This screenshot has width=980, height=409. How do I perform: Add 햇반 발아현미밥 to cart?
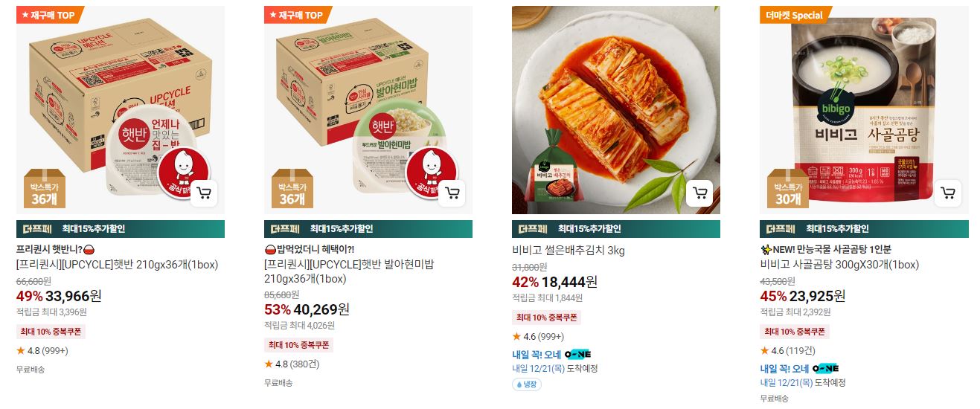click(452, 193)
